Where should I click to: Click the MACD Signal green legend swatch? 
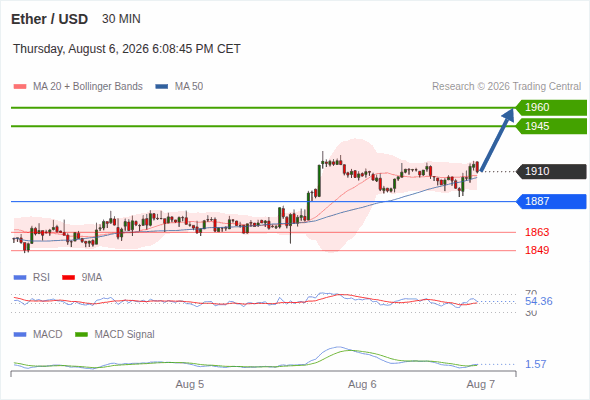pyautogui.click(x=81, y=335)
